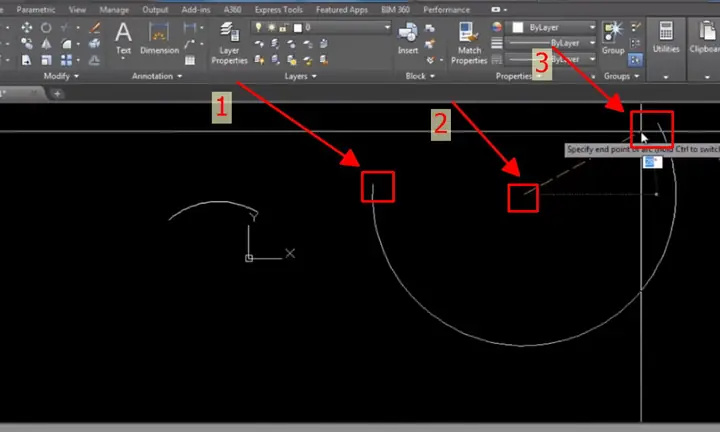Open the Add-ins ribbon tab
Viewport: 720px width, 432px height.
[x=196, y=10]
